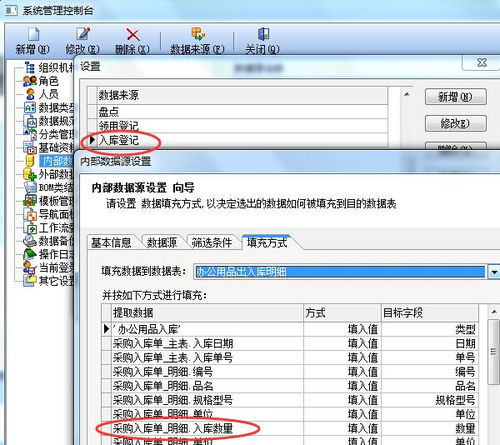Click the 新增 toolbar icon
Screen dimensions: 500x445
click(x=33, y=34)
